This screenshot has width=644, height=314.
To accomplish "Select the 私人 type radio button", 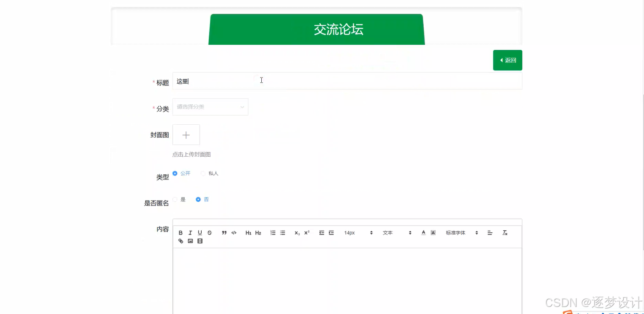I will click(203, 173).
